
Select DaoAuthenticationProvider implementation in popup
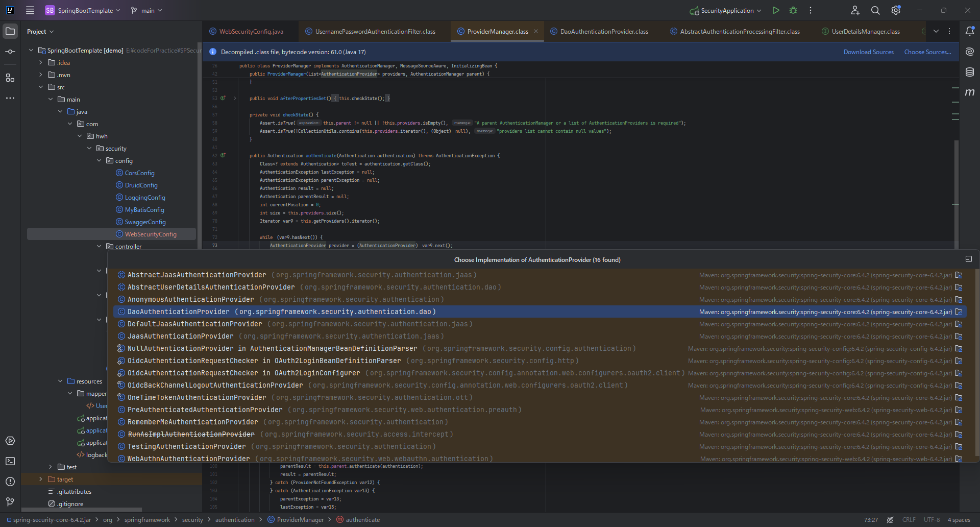point(540,312)
